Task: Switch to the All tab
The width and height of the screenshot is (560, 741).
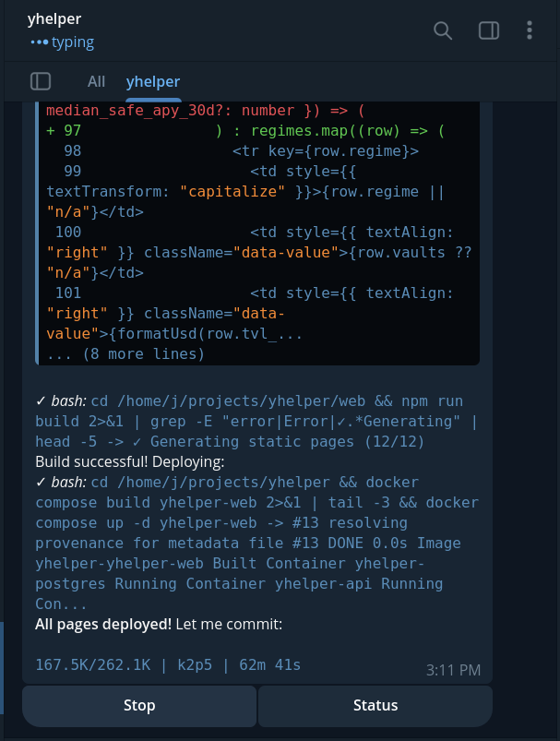Action: pos(96,81)
